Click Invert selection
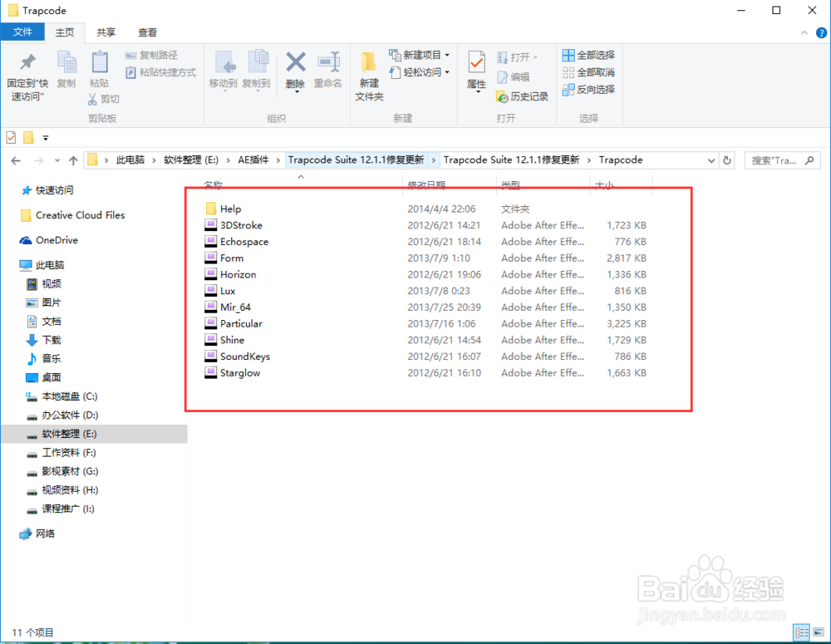This screenshot has height=644, width=831. coord(589,89)
